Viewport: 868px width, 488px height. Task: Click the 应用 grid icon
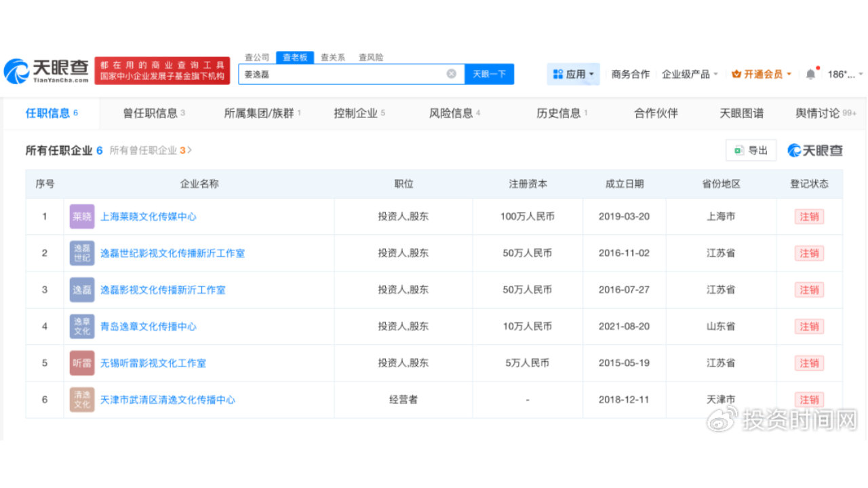[x=557, y=73]
